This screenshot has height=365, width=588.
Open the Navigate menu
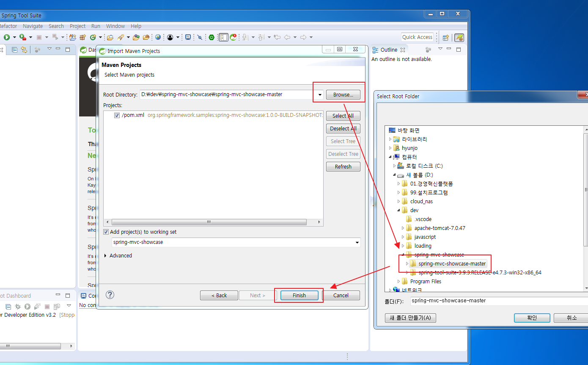point(33,26)
